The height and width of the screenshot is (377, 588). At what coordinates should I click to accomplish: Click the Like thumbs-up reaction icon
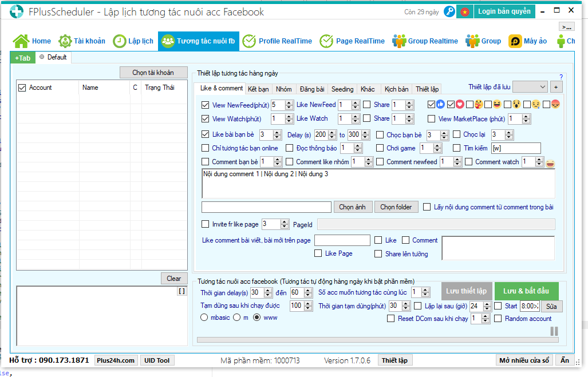[x=440, y=105]
